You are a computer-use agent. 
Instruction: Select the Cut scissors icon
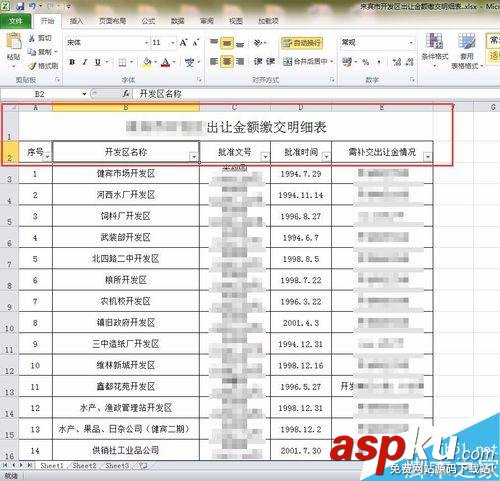(32, 38)
